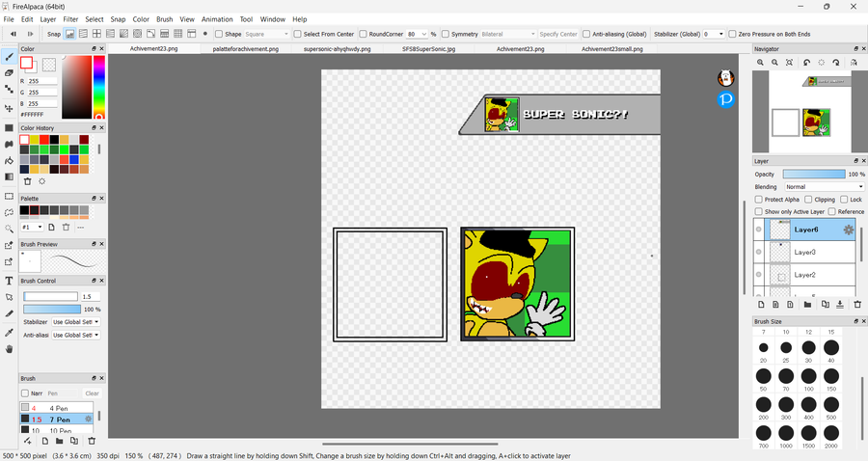Open the Layer menu
868x461 pixels.
coord(47,19)
